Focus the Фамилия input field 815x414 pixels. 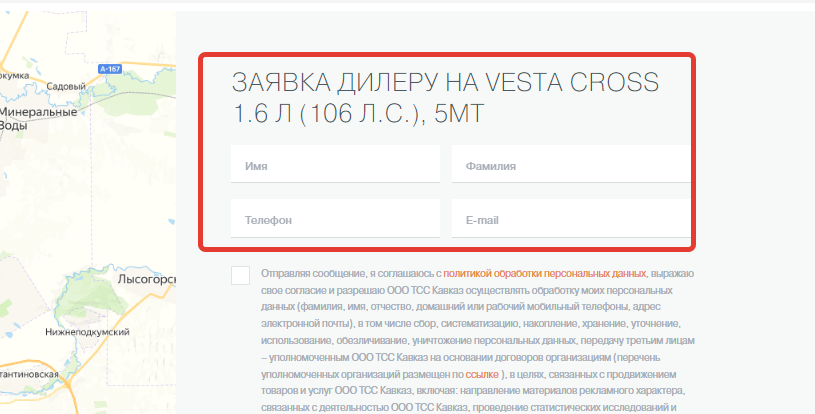coord(571,164)
